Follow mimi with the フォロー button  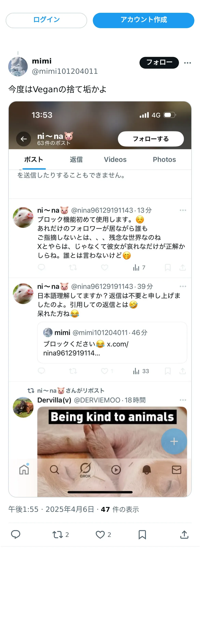pos(159,63)
